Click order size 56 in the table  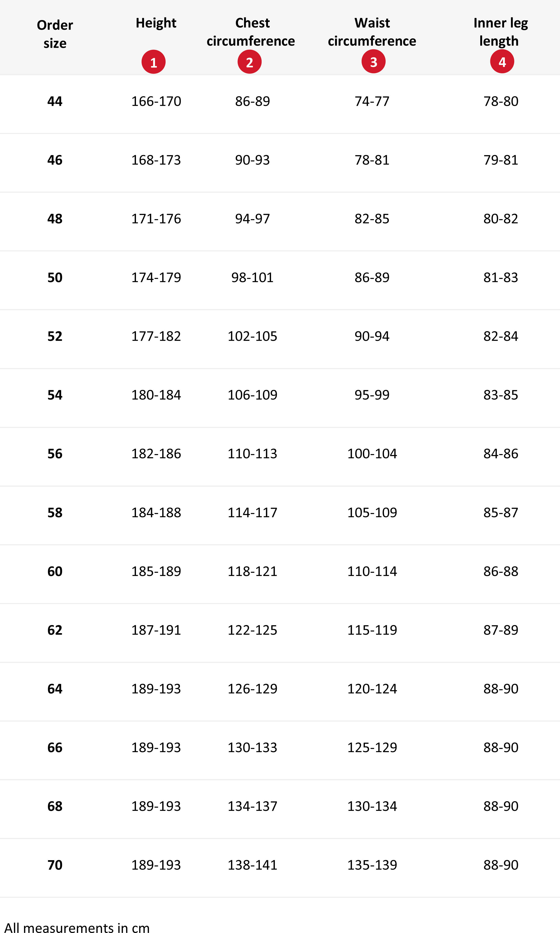point(55,453)
